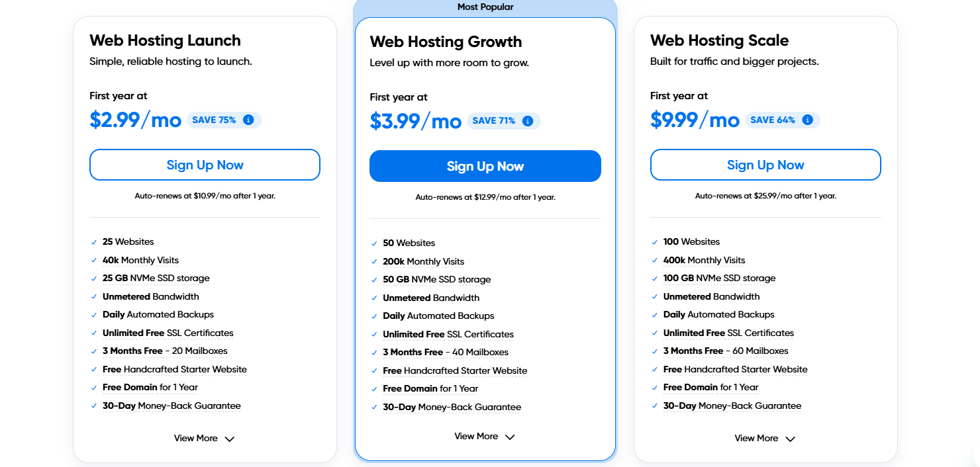This screenshot has width=980, height=467.
Task: Click the $2.99/mo price in Launch plan
Action: [x=136, y=120]
